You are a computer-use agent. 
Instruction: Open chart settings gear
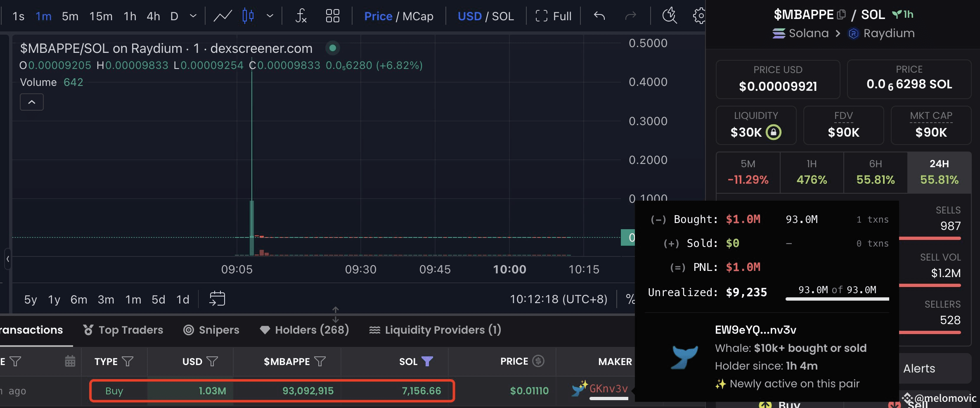coord(699,16)
